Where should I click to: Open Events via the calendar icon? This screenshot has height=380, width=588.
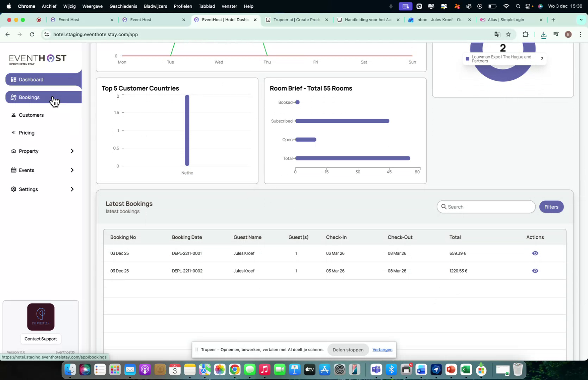(13, 170)
